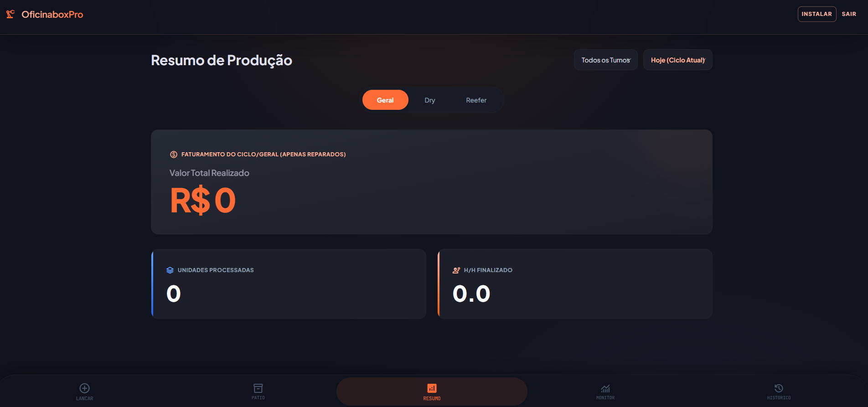Select the Faturamento do Ciclo card

point(431,181)
